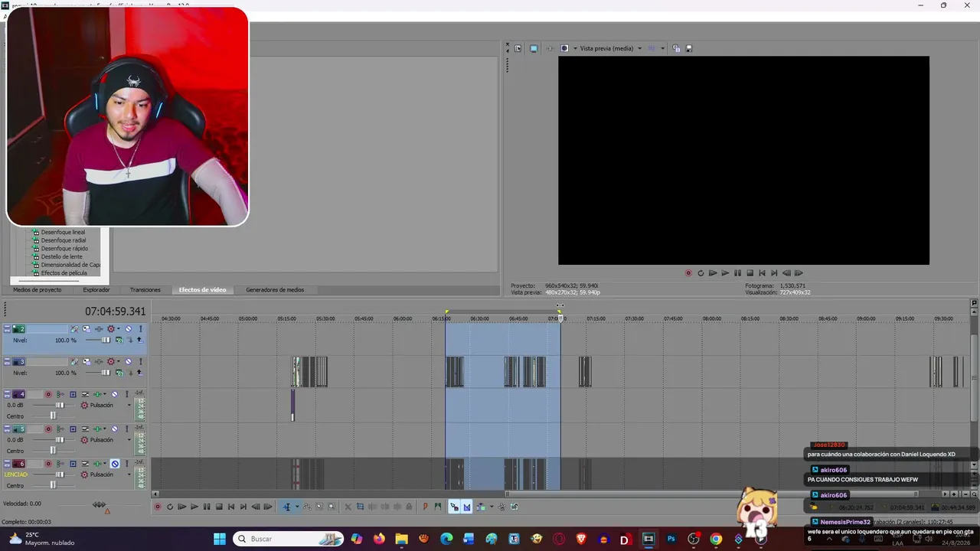980x551 pixels.
Task: Expand the overlays options arrow
Action: tap(663, 48)
